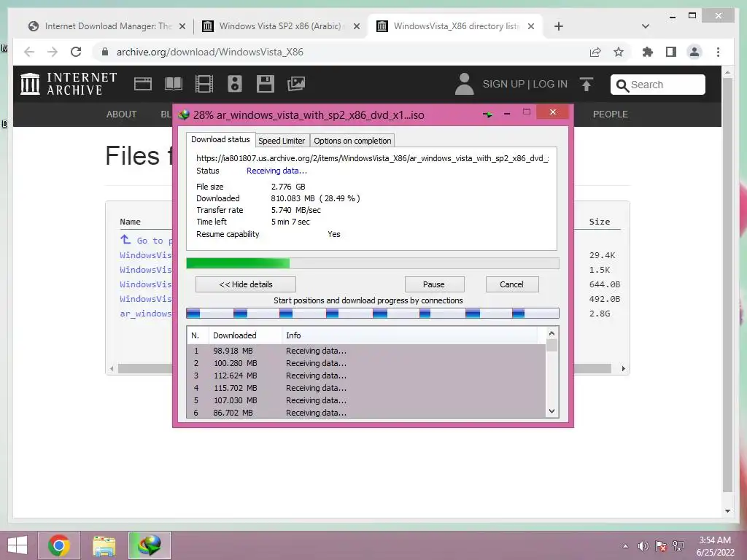
Task: Open Internet Archive software floppy icon
Action: click(266, 85)
